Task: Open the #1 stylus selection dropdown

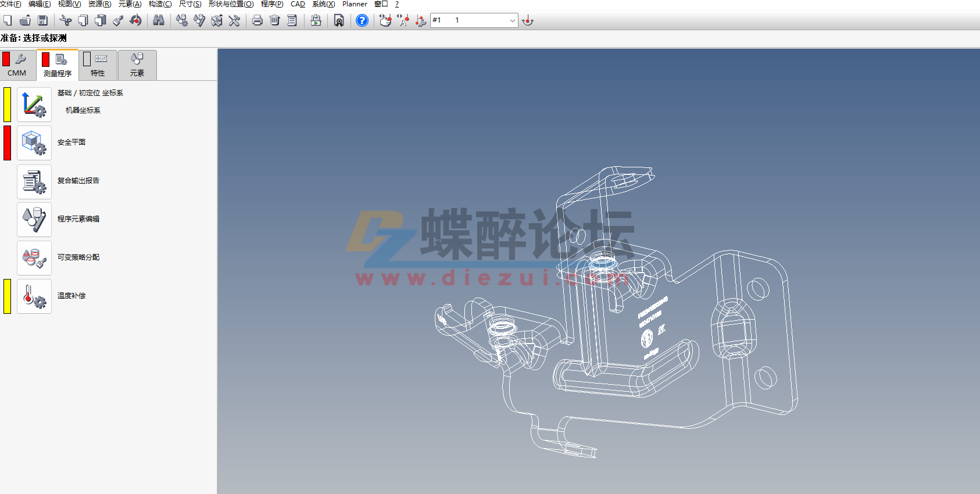Action: pyautogui.click(x=474, y=20)
